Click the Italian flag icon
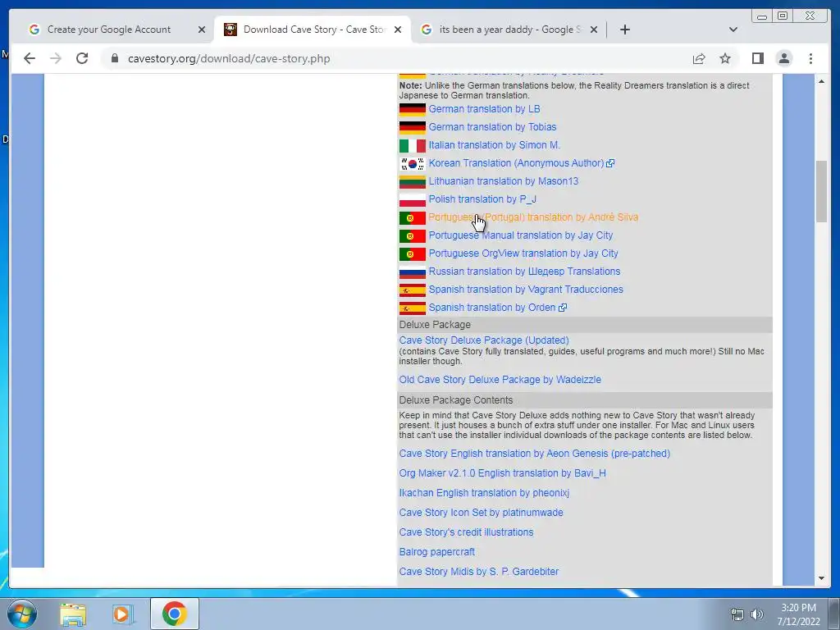Screen dimensions: 840x630 pyautogui.click(x=412, y=146)
